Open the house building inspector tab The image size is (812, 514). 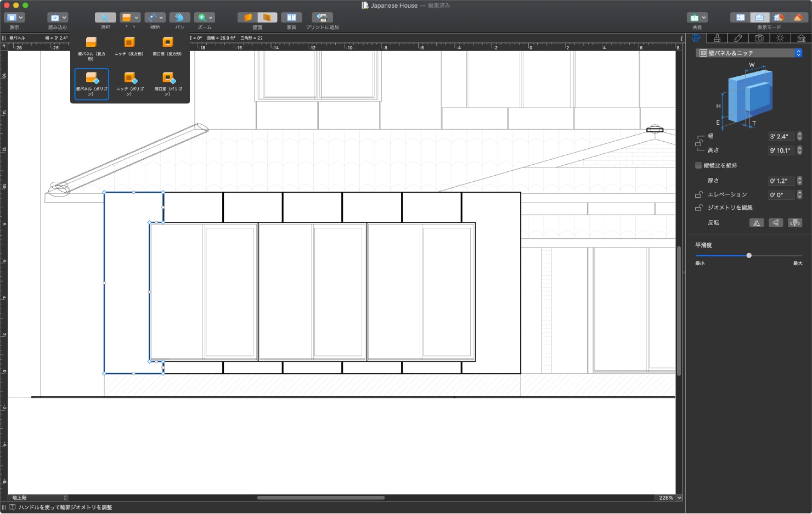point(801,38)
